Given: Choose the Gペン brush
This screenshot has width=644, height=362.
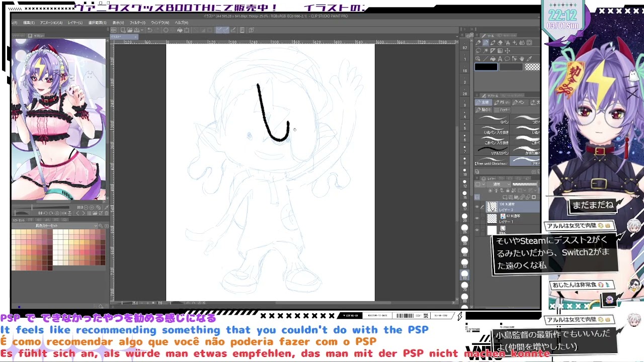Looking at the screenshot, I should 492,119.
